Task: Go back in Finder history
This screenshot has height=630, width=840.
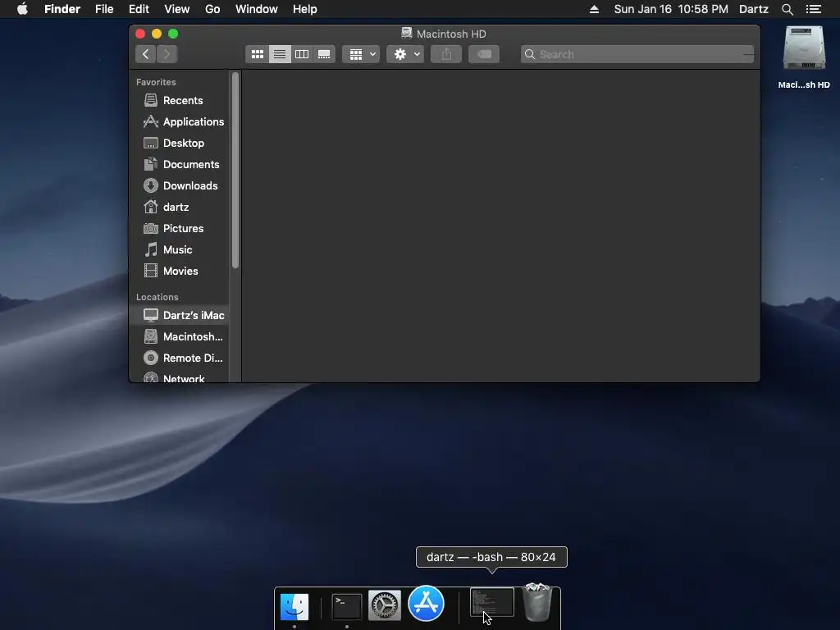Action: coord(146,54)
